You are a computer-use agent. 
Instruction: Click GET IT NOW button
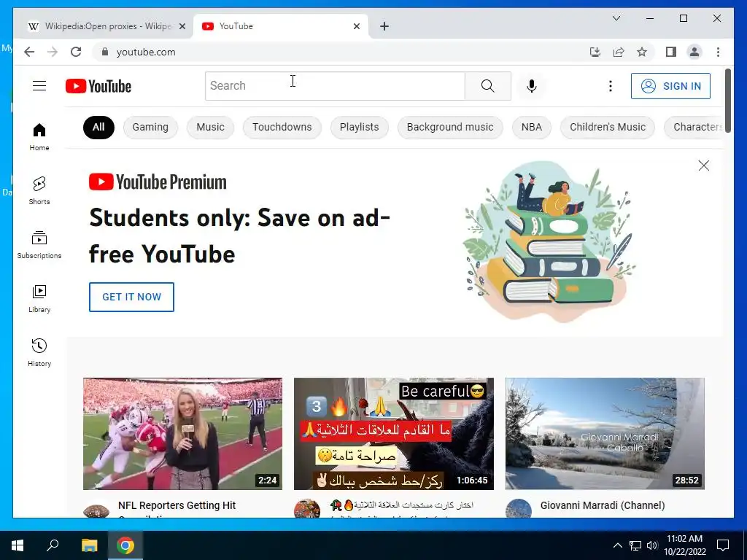point(131,297)
